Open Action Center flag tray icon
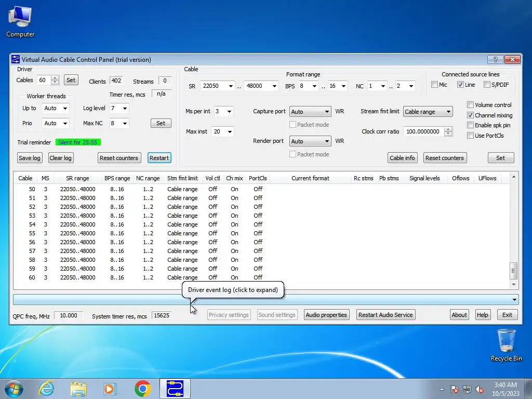Viewport: 532px width, 399px height. coord(454,389)
